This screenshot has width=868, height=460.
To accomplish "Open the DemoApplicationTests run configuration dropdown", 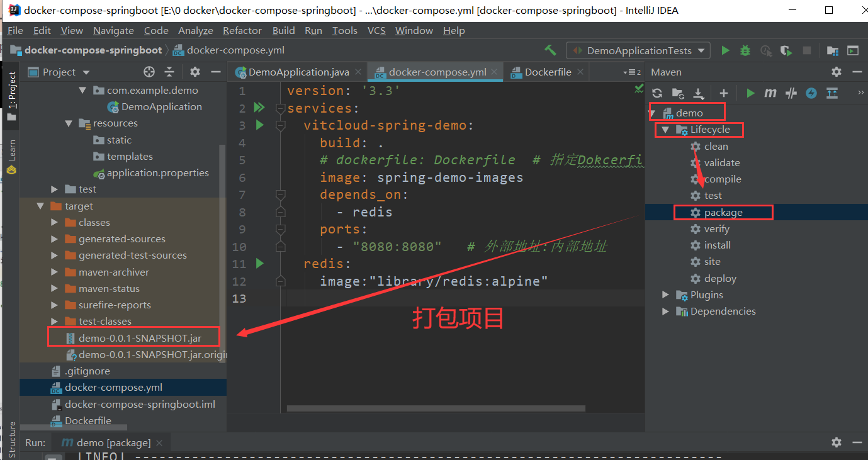I will click(638, 50).
